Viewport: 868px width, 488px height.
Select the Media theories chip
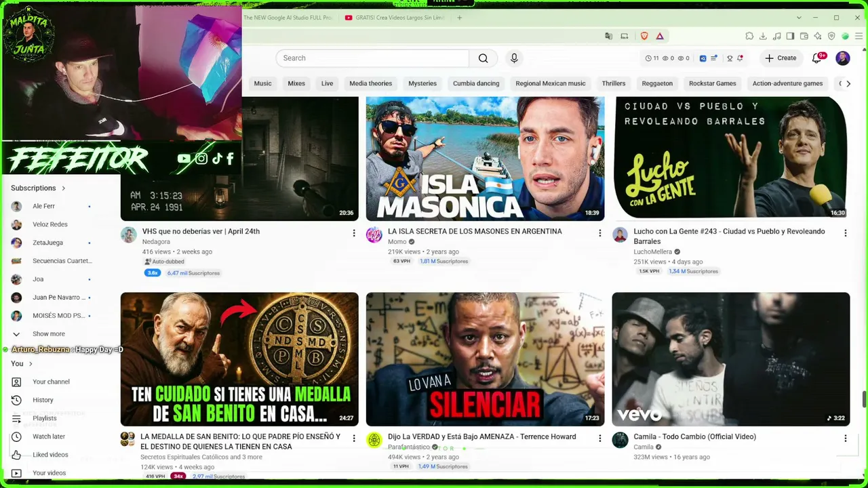pyautogui.click(x=370, y=83)
